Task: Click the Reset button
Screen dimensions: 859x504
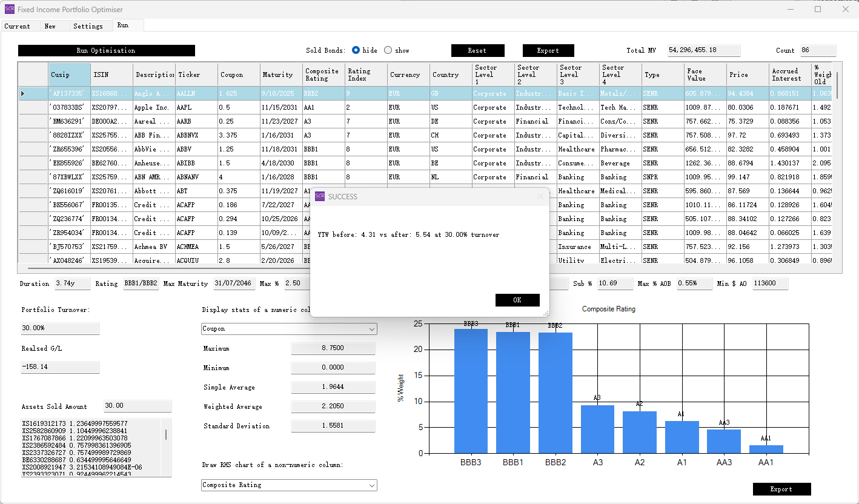Action: coord(477,51)
